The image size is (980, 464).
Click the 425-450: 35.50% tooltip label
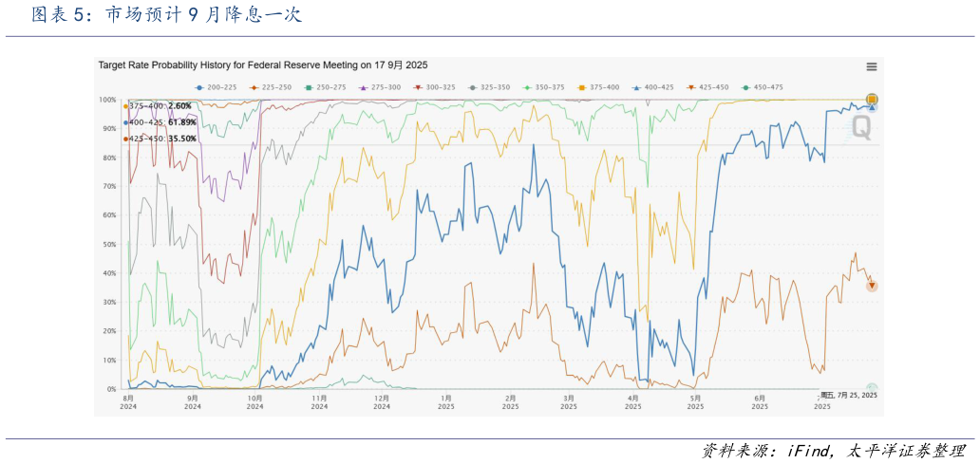[x=162, y=139]
